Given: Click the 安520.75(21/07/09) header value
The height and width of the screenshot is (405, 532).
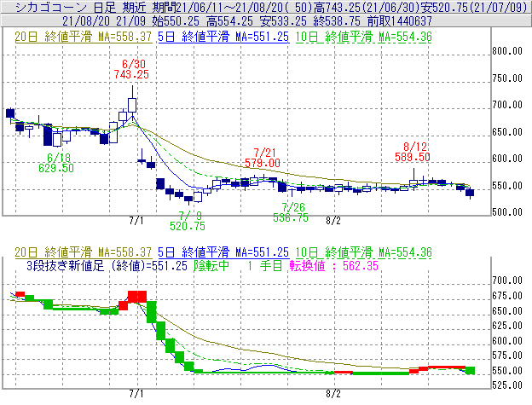Looking at the screenshot, I should point(474,7).
